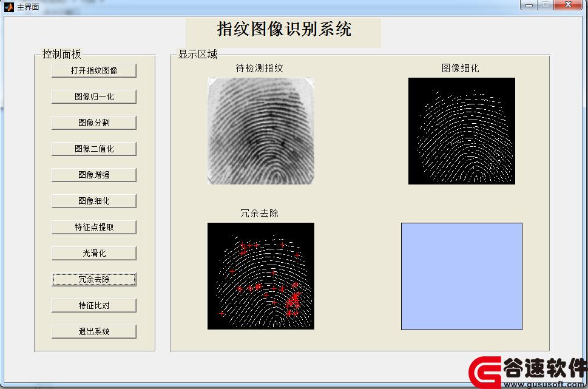Select the 待检测指纹 grayscale fingerprint image

260,131
